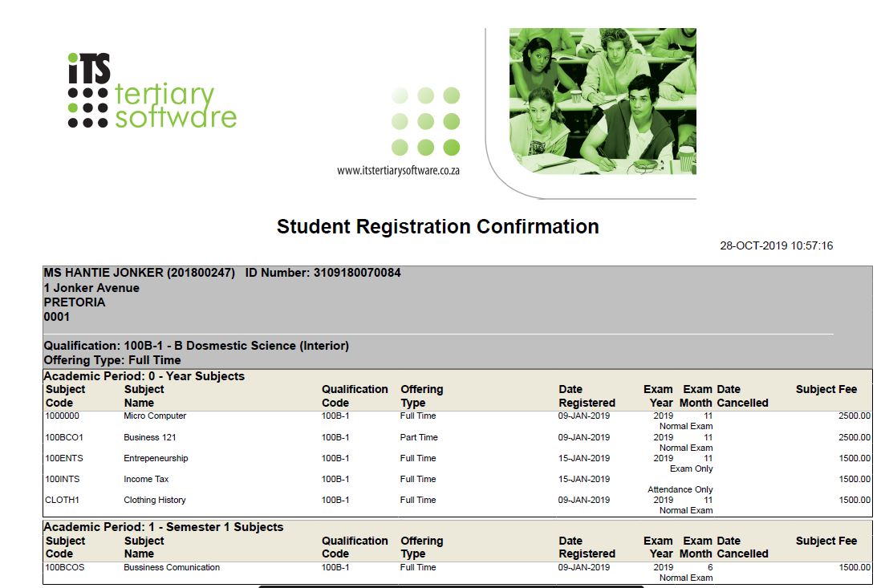The width and height of the screenshot is (881, 588).
Task: Open the www.itstertiarysoftware.co.za link
Action: coord(398,170)
